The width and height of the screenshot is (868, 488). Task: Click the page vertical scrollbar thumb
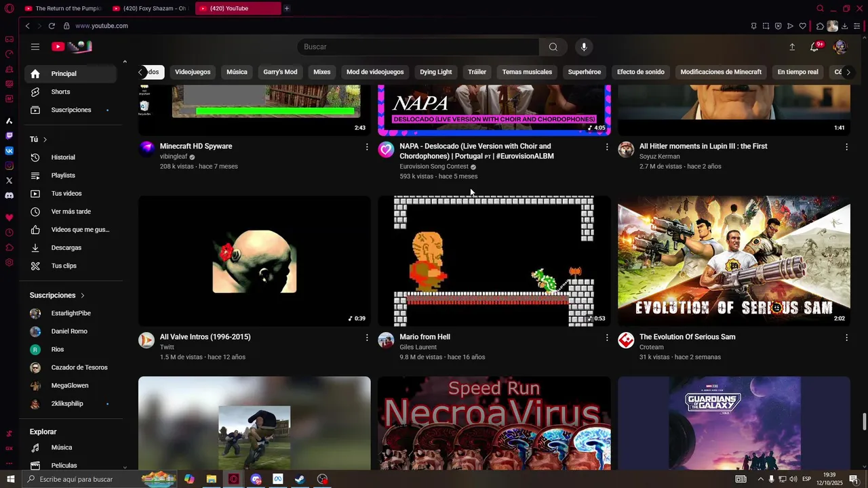[864, 422]
